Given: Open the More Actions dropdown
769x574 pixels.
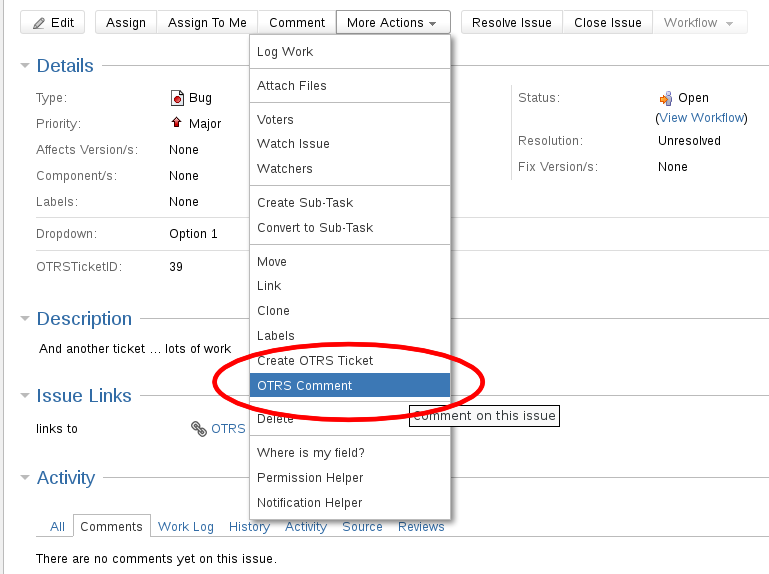Looking at the screenshot, I should pyautogui.click(x=392, y=22).
